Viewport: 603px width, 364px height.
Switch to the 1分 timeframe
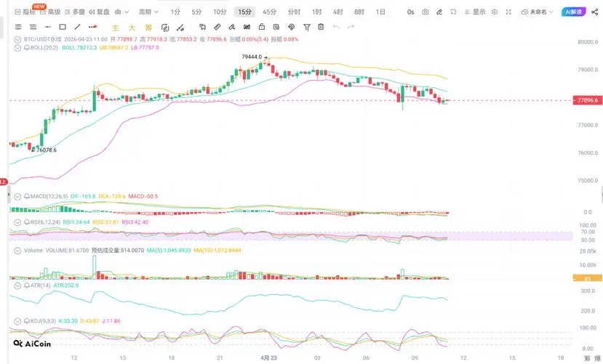click(x=175, y=12)
